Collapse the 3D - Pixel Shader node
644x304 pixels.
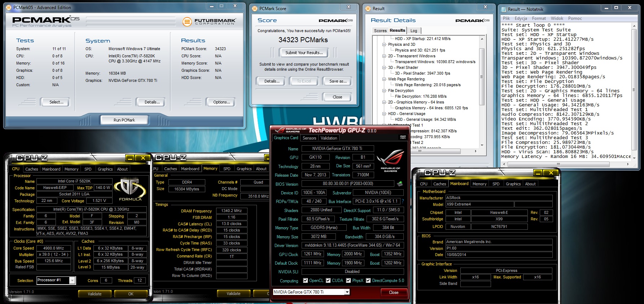pos(384,67)
